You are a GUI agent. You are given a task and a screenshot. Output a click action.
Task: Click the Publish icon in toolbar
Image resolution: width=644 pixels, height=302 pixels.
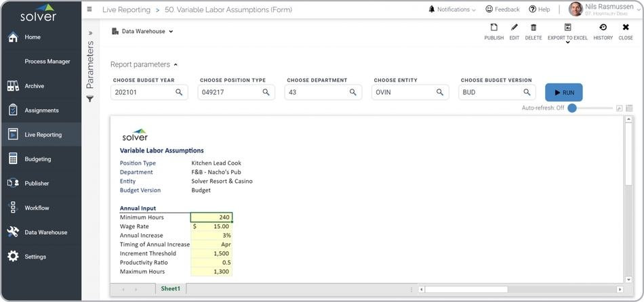tap(494, 28)
